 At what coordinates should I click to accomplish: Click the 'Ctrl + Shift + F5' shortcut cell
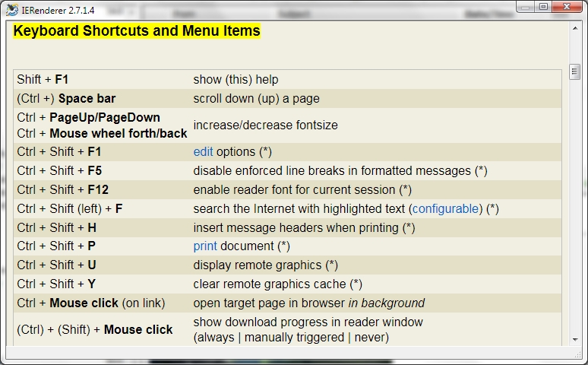(x=59, y=171)
